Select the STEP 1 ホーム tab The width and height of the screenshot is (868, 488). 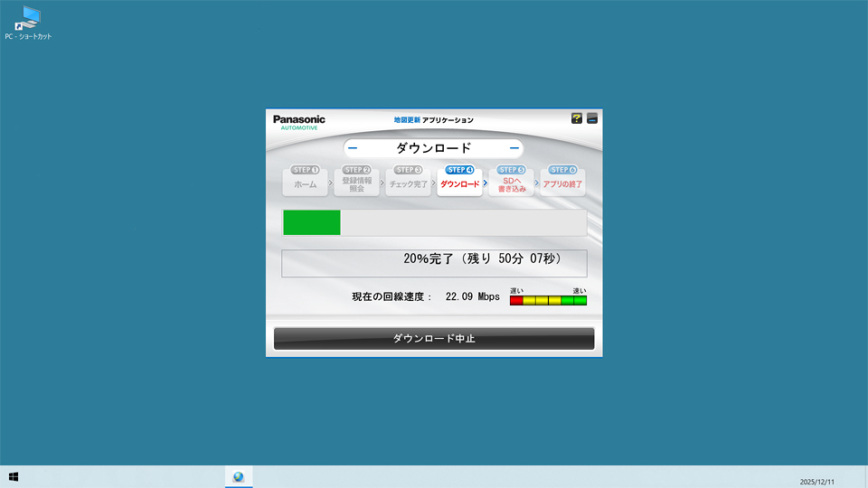click(306, 181)
